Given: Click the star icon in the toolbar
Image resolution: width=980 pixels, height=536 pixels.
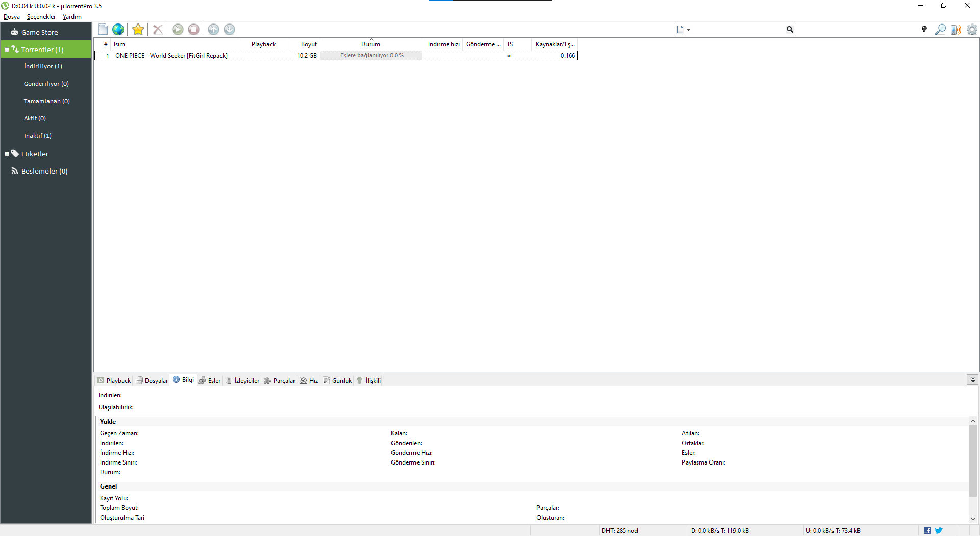Looking at the screenshot, I should (x=138, y=30).
